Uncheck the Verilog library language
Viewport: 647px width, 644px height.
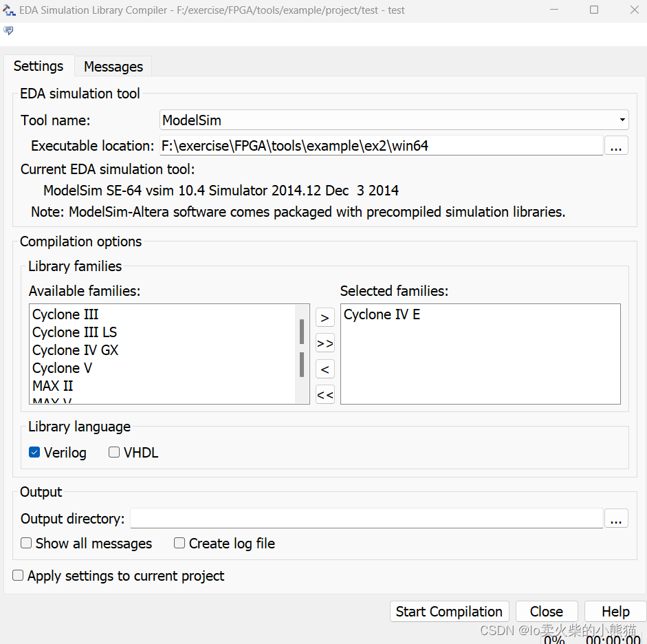point(34,453)
